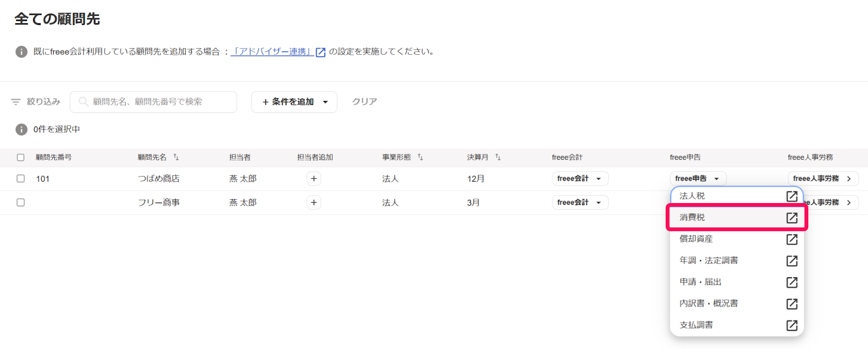Open external link icon for 消費税
Screen dimensions: 868x349
[x=792, y=218]
